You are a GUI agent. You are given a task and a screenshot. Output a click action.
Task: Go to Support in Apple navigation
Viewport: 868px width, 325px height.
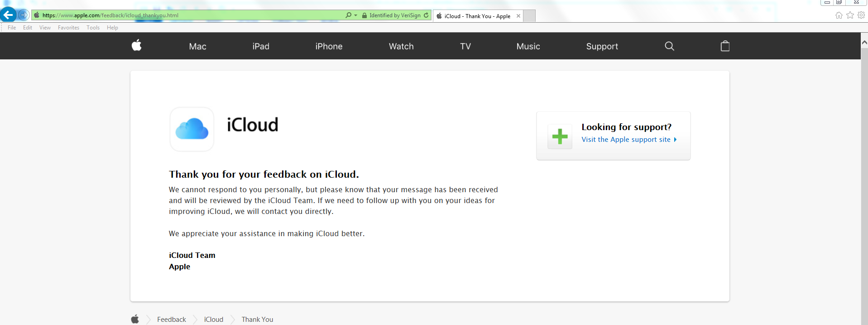602,46
